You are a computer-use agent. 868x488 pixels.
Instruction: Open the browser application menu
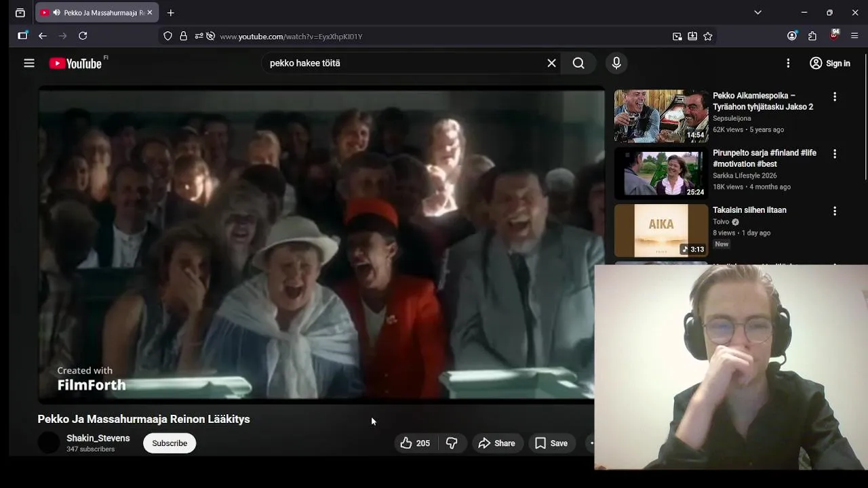pyautogui.click(x=854, y=36)
